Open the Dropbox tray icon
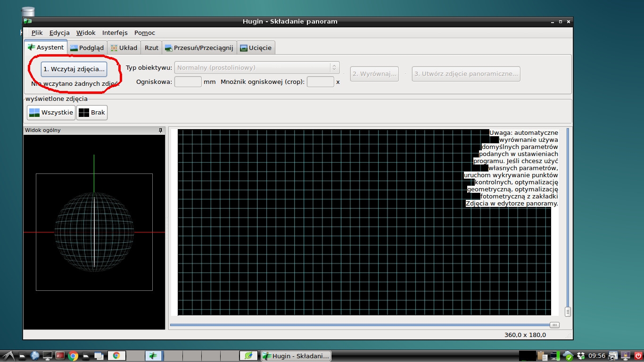 (581, 356)
